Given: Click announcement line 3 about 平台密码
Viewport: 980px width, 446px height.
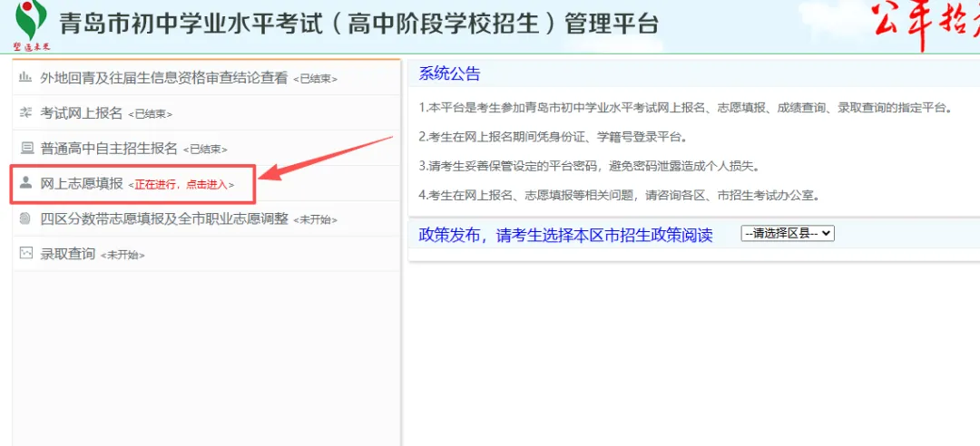Looking at the screenshot, I should tap(589, 167).
